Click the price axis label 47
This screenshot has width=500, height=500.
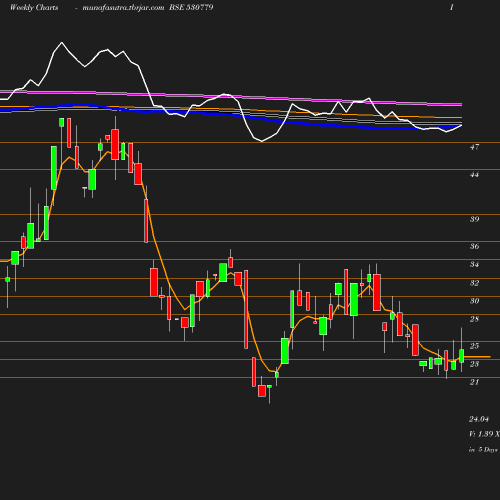474,147
